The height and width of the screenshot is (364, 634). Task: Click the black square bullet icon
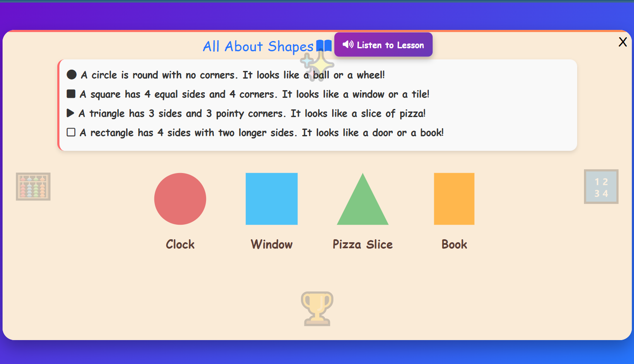pos(71,94)
